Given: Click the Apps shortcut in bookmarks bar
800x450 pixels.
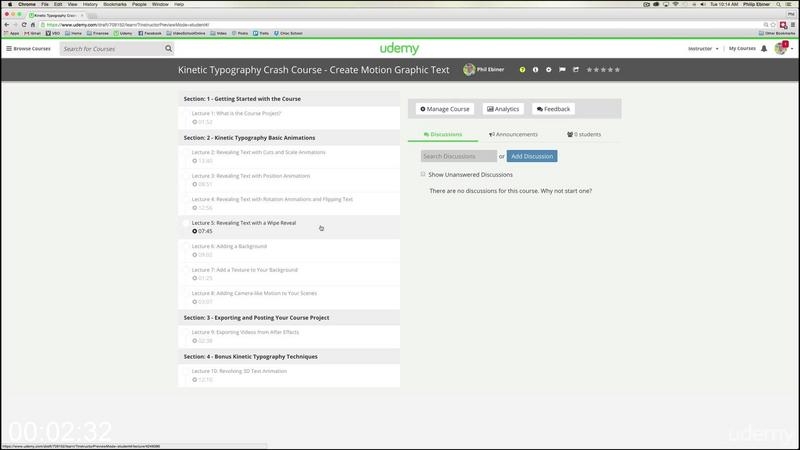Looking at the screenshot, I should (11, 33).
